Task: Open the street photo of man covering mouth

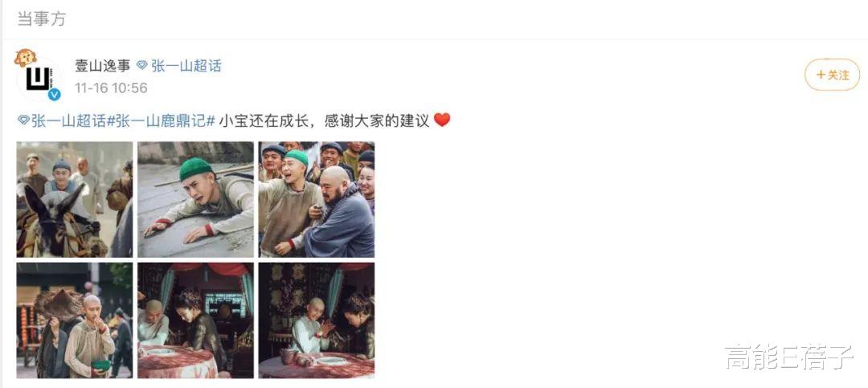Action: coord(75,321)
